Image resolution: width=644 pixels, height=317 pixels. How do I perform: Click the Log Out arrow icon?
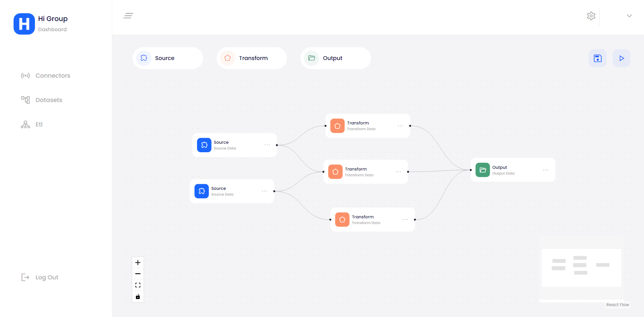point(25,277)
